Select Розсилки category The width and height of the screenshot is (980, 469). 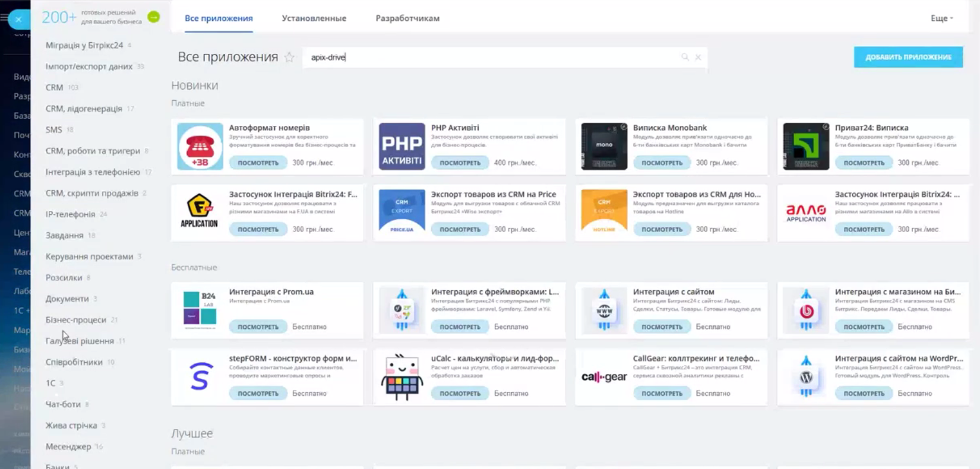pyautogui.click(x=64, y=277)
